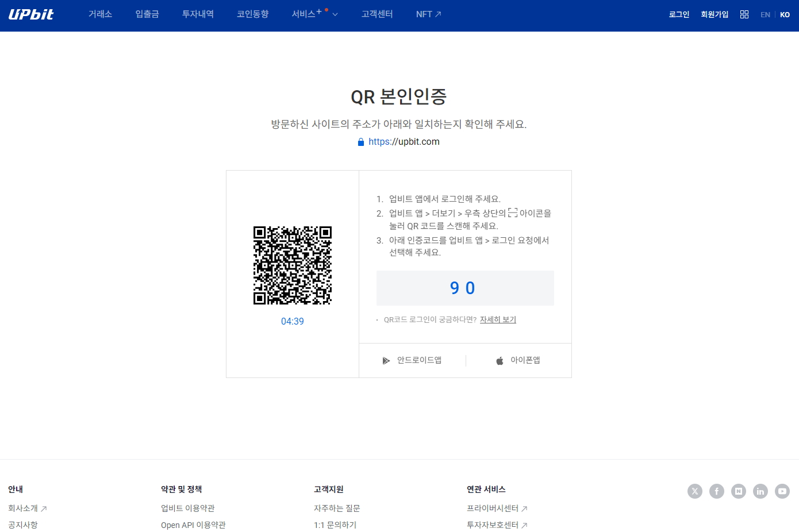Open the Facebook social icon
Image resolution: width=799 pixels, height=532 pixels.
pyautogui.click(x=717, y=491)
